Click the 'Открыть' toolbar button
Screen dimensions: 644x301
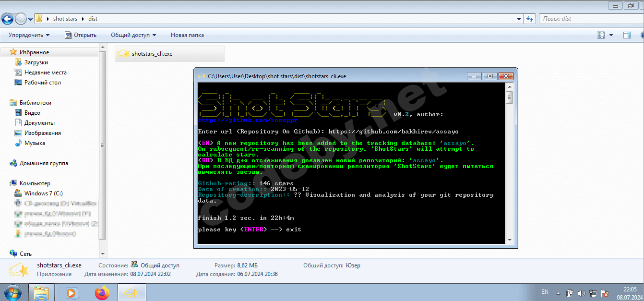(81, 35)
